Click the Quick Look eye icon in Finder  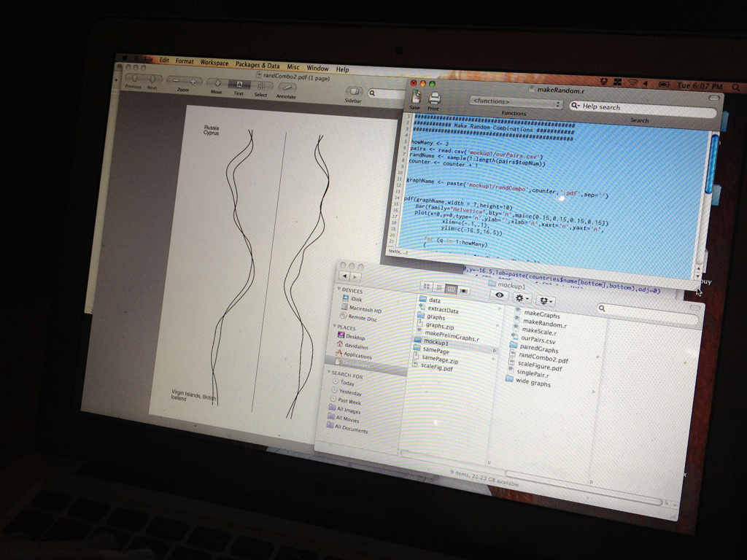[500, 295]
